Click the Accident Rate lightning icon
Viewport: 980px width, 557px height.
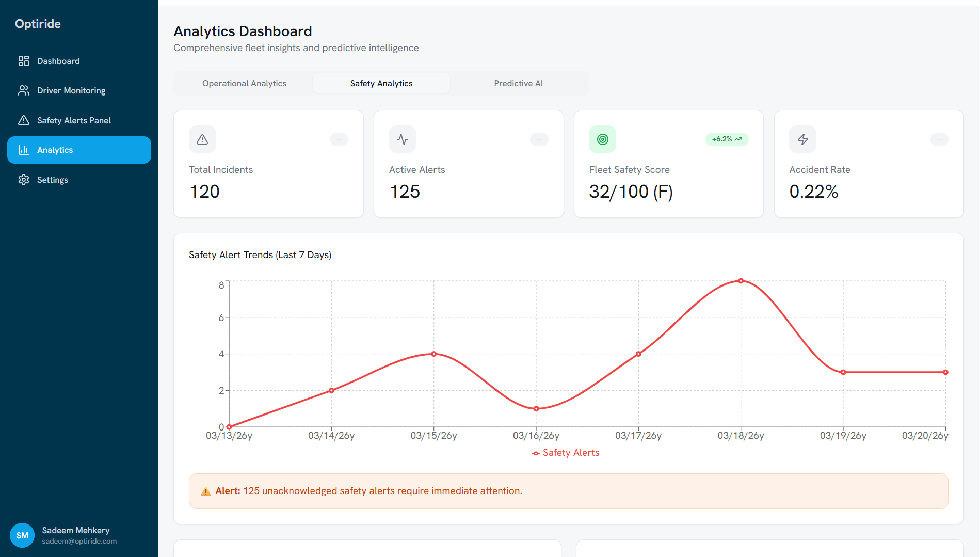pos(803,139)
